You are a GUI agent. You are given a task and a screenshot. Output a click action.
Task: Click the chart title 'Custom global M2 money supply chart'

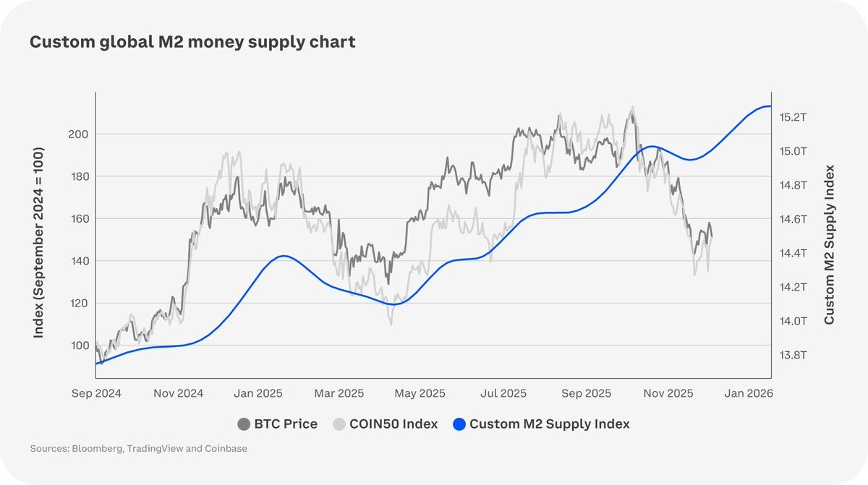point(192,42)
